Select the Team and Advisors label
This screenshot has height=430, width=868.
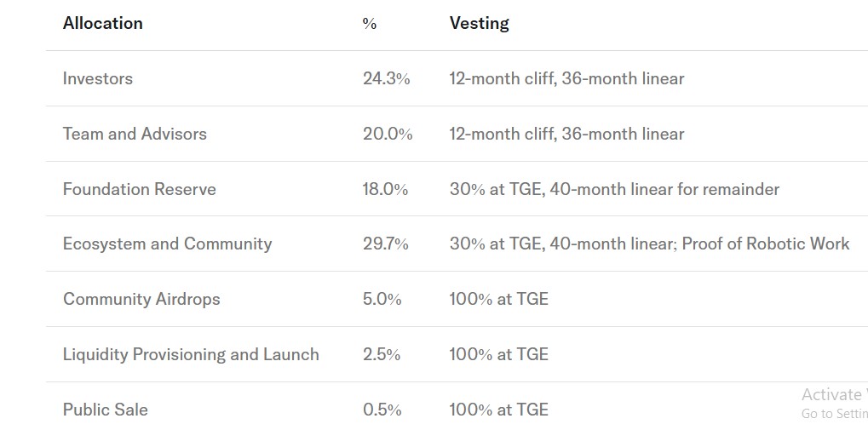point(135,134)
